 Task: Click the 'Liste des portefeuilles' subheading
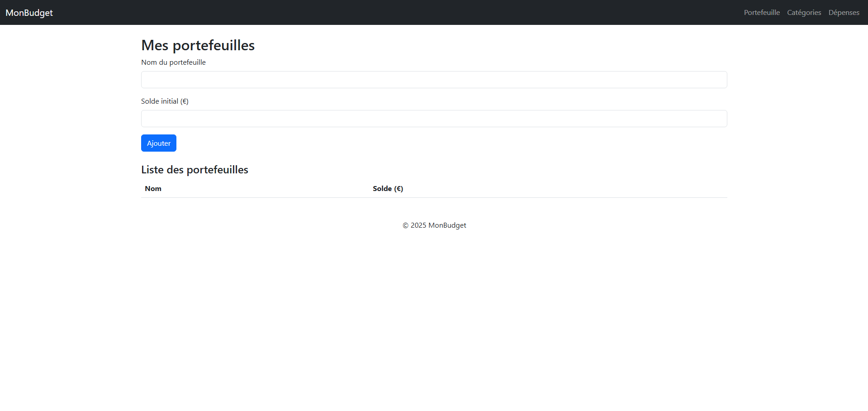[x=194, y=170]
